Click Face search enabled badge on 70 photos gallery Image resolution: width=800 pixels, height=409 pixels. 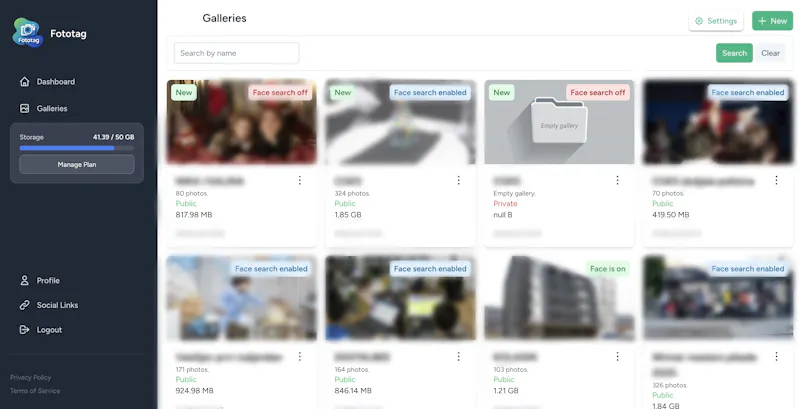[748, 92]
